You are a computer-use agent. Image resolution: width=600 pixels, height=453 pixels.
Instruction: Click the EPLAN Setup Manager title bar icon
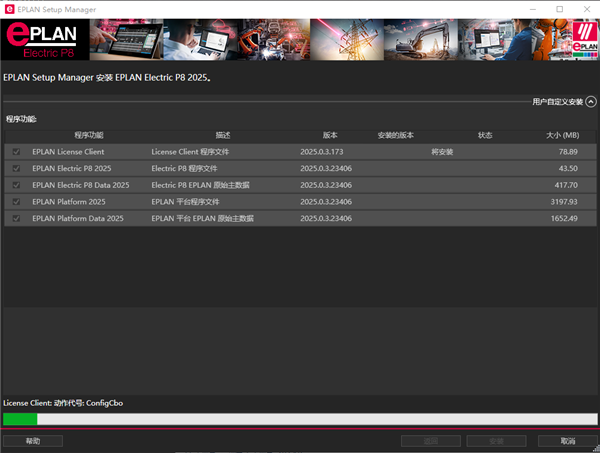(x=10, y=9)
